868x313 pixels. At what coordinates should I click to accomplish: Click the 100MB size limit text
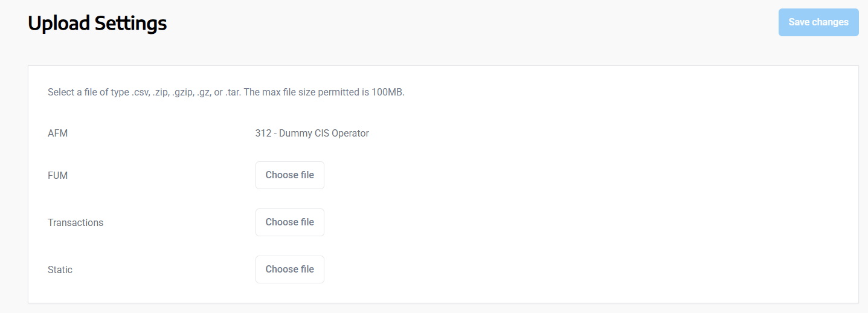pyautogui.click(x=391, y=93)
